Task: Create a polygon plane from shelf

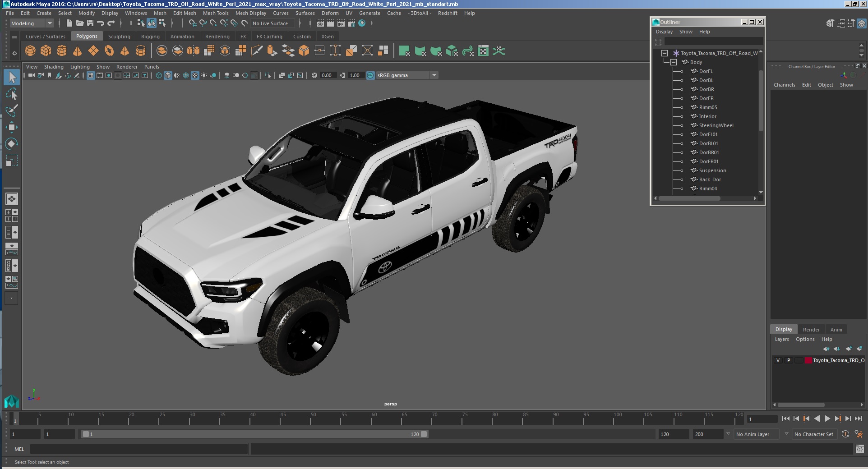Action: [x=93, y=51]
